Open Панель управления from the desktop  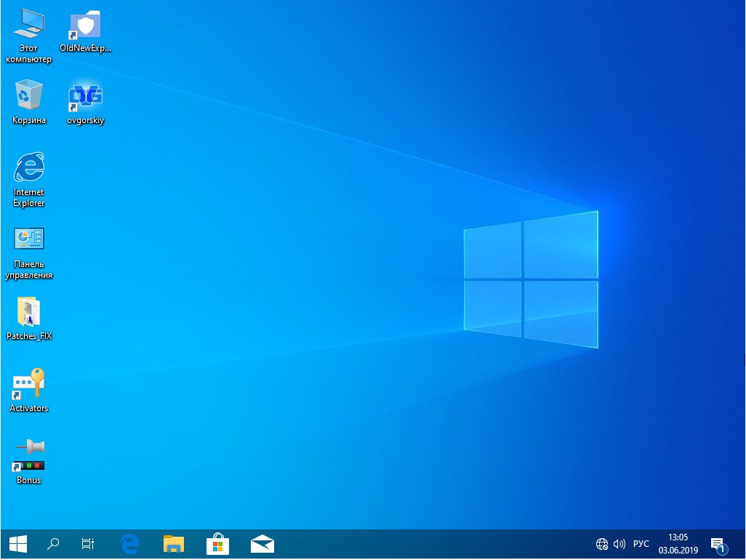click(x=29, y=239)
